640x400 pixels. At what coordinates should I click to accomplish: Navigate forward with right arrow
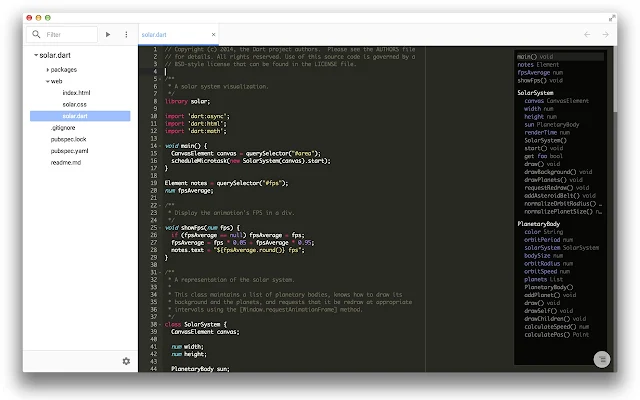click(605, 35)
